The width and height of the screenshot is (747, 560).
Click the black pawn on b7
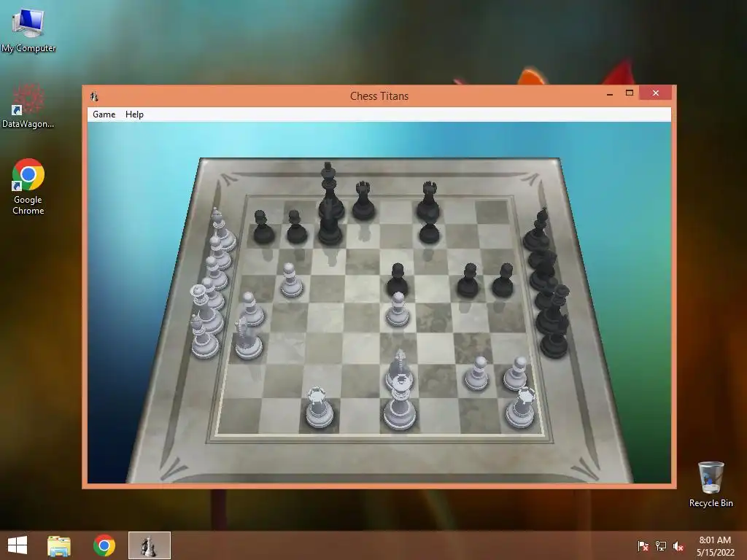tap(296, 227)
